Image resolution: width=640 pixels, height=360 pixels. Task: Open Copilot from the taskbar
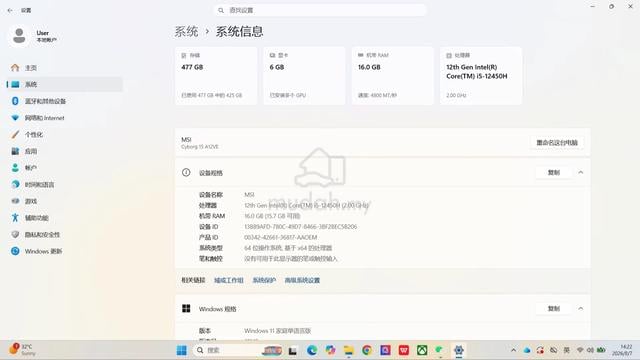[x=330, y=350]
